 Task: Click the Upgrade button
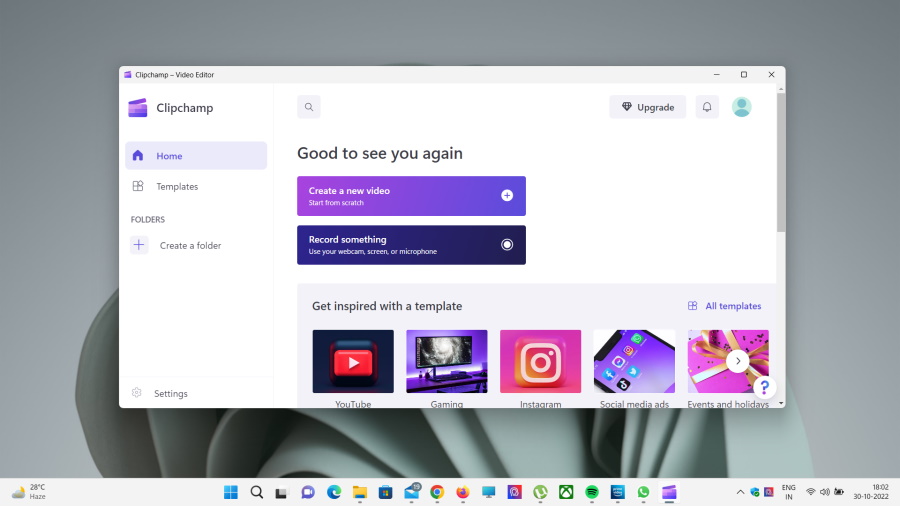648,107
